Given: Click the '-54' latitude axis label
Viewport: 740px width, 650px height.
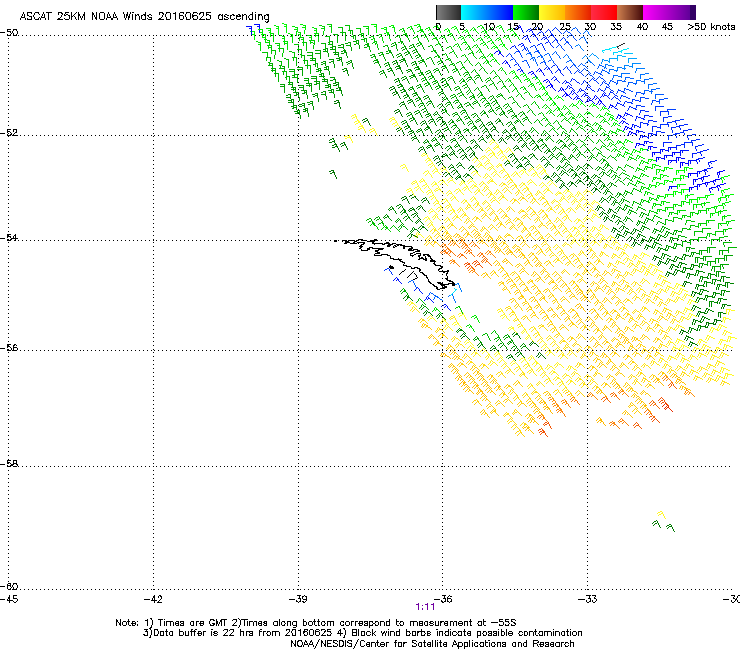Looking at the screenshot, I should pyautogui.click(x=9, y=238).
